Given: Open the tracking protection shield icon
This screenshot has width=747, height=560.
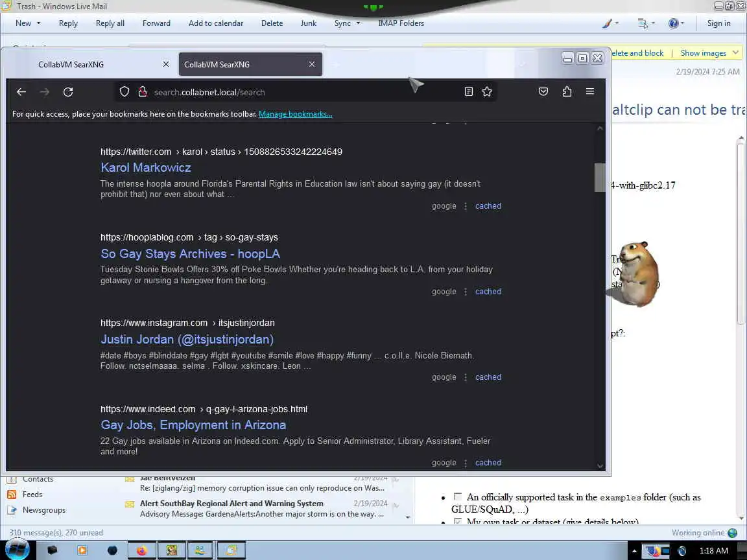Looking at the screenshot, I should pyautogui.click(x=124, y=91).
